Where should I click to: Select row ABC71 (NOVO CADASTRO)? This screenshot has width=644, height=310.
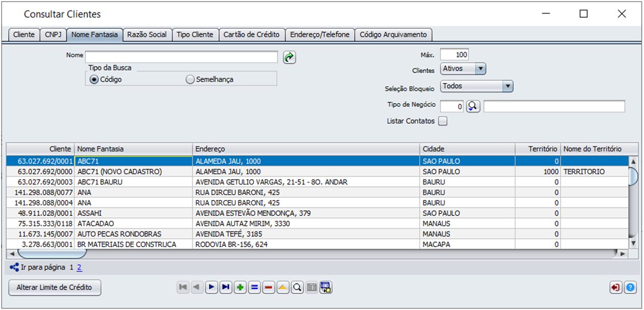point(317,172)
